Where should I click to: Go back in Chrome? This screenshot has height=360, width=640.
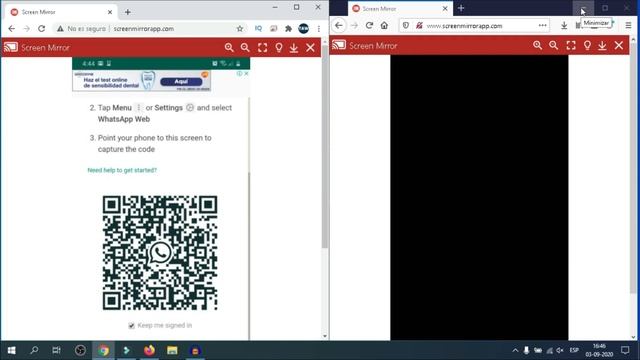11,29
